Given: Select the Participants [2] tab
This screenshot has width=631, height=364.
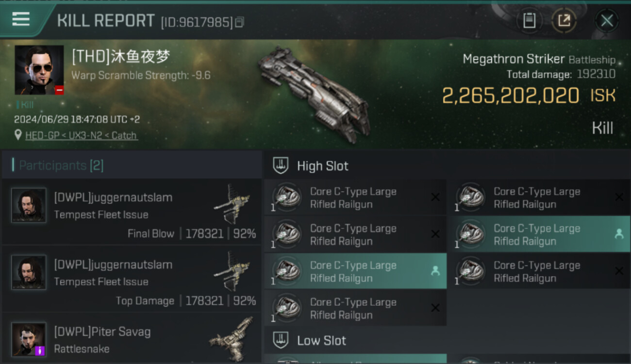Looking at the screenshot, I should [61, 165].
